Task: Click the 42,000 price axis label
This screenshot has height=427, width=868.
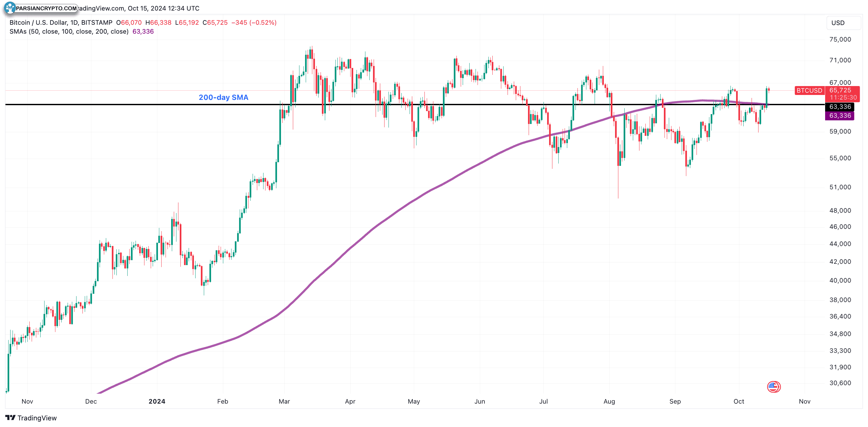Action: 840,261
